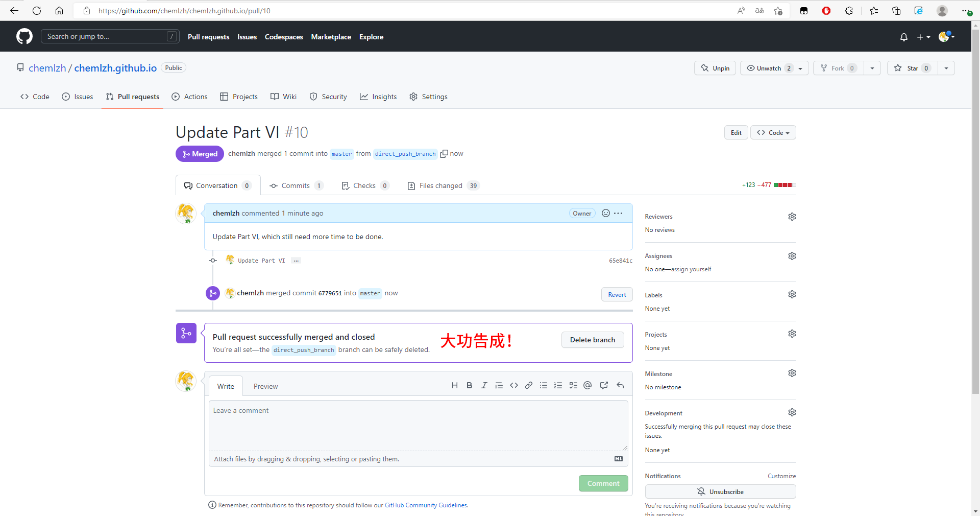
Task: Switch to the Commits tab
Action: coord(297,185)
